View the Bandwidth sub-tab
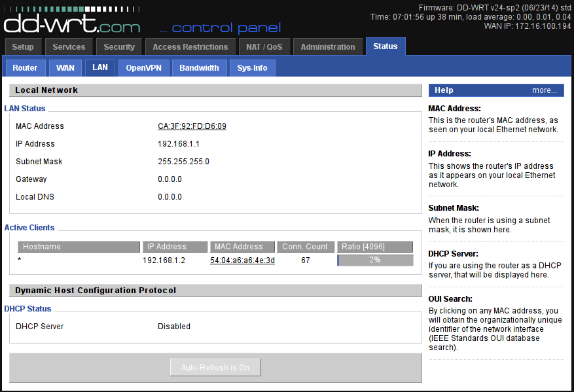The height and width of the screenshot is (392, 574). point(199,67)
